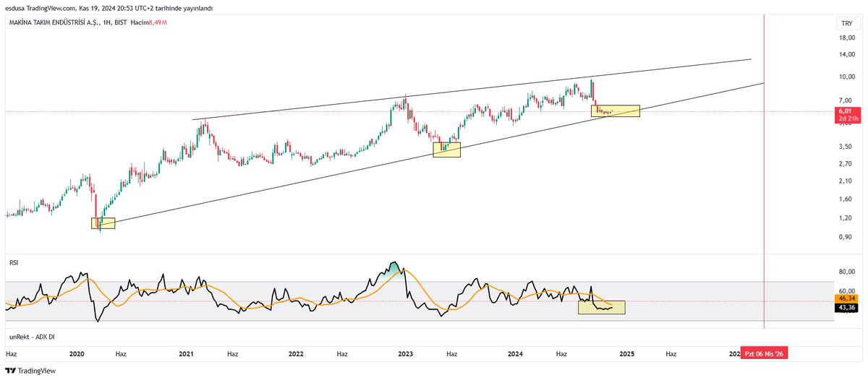Click the 2025 time axis label

click(626, 354)
